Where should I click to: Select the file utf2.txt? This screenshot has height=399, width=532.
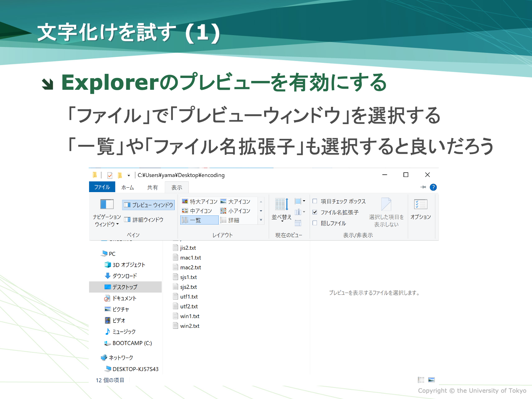click(x=185, y=307)
